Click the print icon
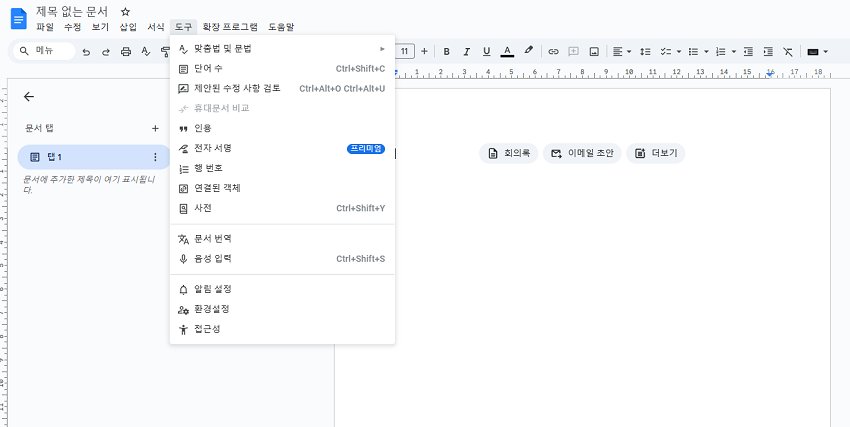Image resolution: width=850 pixels, height=427 pixels. 126,51
